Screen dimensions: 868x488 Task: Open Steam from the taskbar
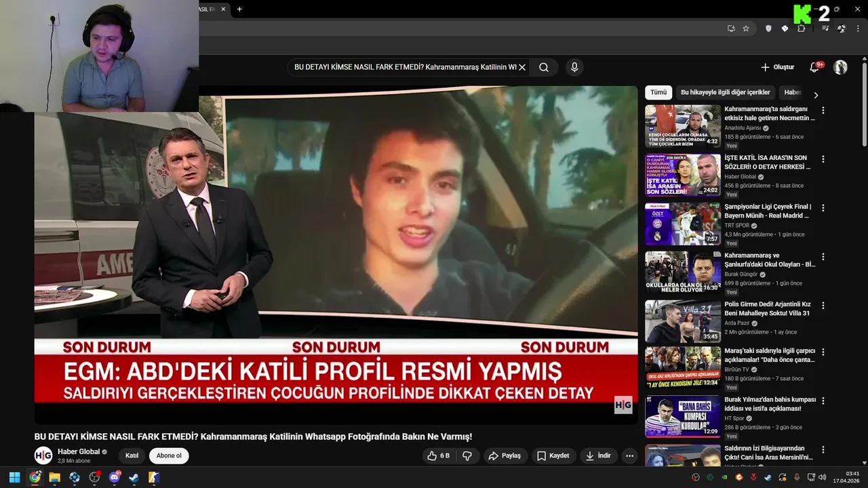coord(134,477)
